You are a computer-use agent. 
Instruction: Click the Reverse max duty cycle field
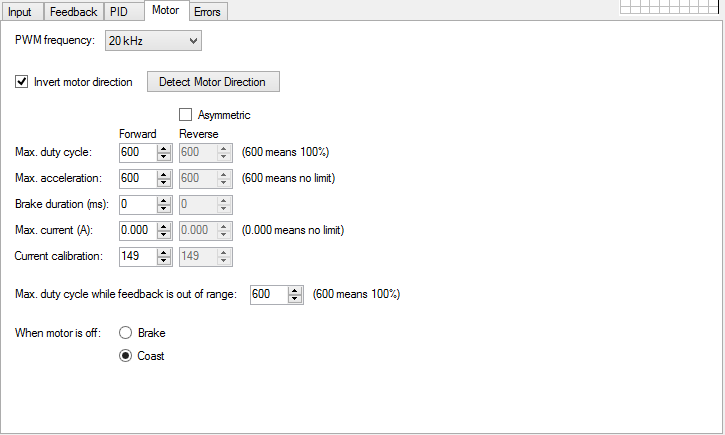pos(198,152)
